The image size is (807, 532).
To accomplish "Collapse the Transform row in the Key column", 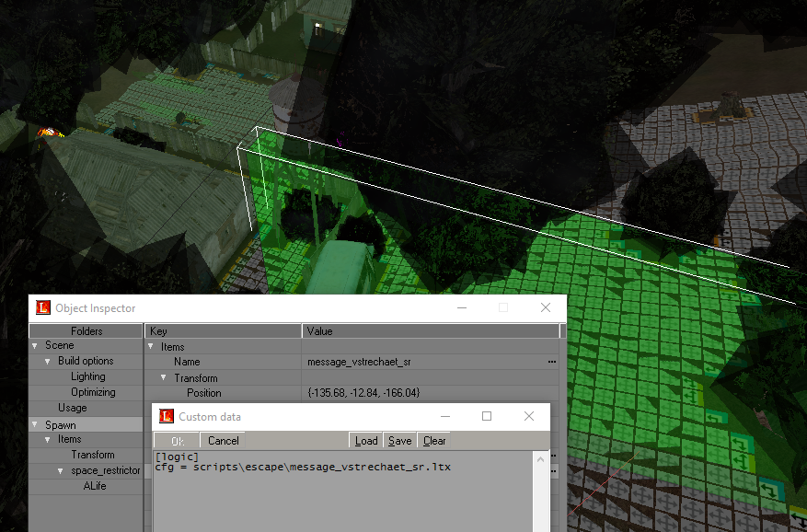I will coord(162,377).
